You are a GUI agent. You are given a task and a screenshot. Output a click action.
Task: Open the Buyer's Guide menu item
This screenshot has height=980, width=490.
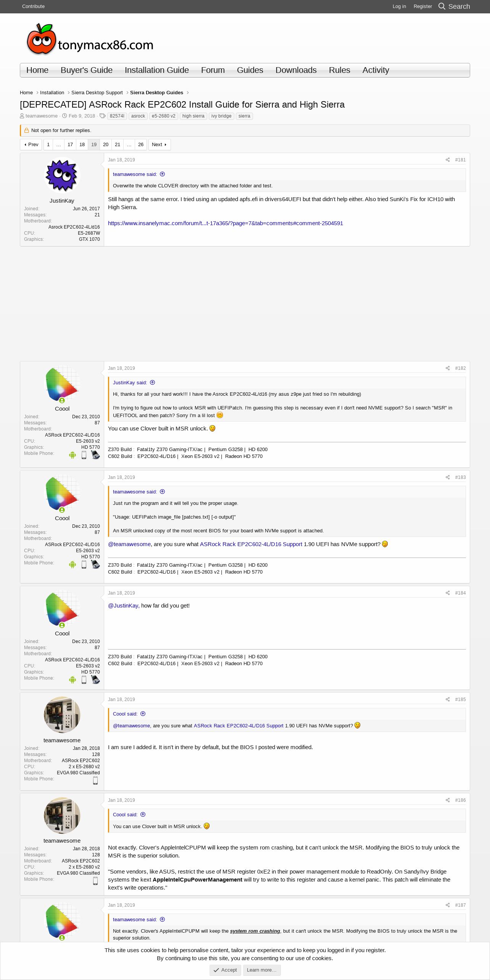[x=87, y=70]
